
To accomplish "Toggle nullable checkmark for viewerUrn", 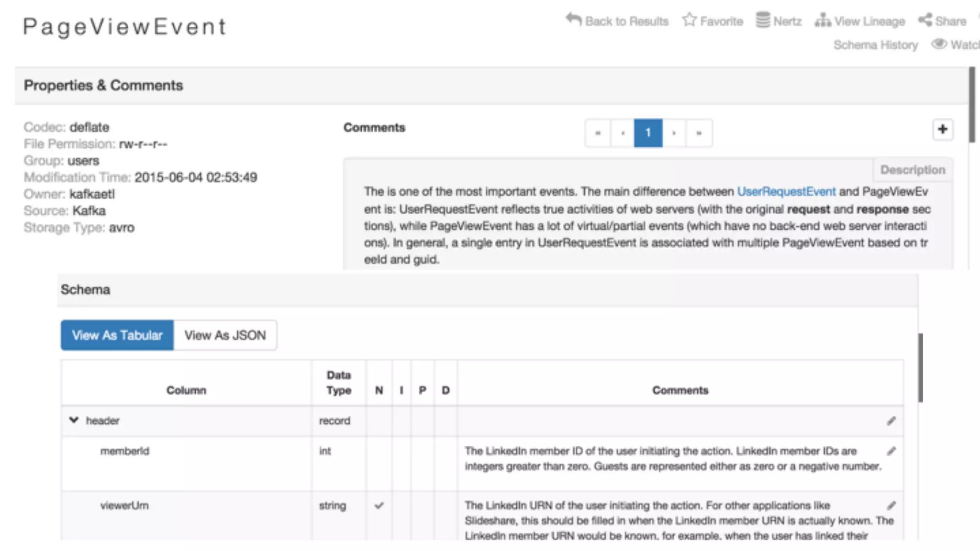I will pyautogui.click(x=379, y=506).
